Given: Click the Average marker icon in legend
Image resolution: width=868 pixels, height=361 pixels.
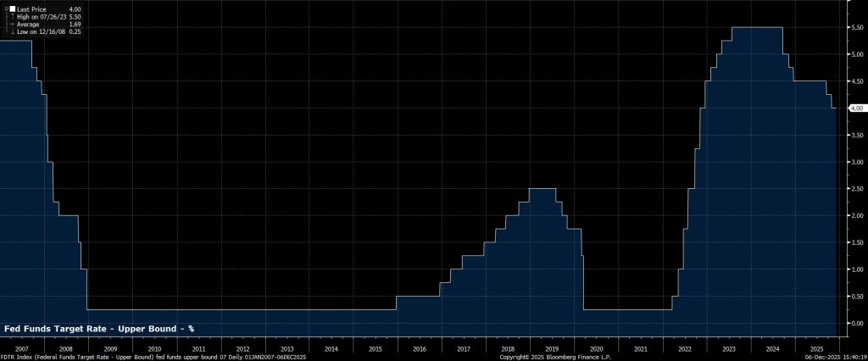Looking at the screenshot, I should (x=13, y=25).
